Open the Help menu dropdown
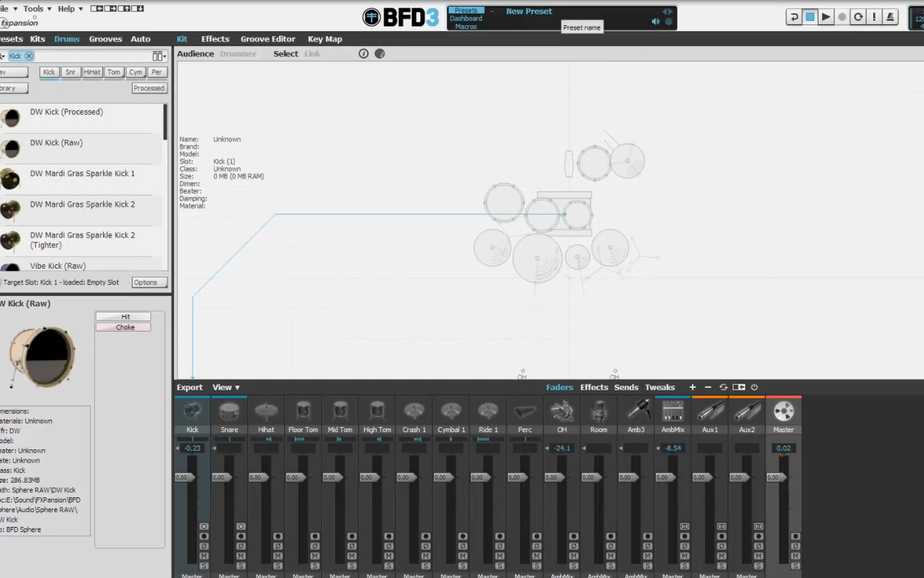 click(x=70, y=9)
